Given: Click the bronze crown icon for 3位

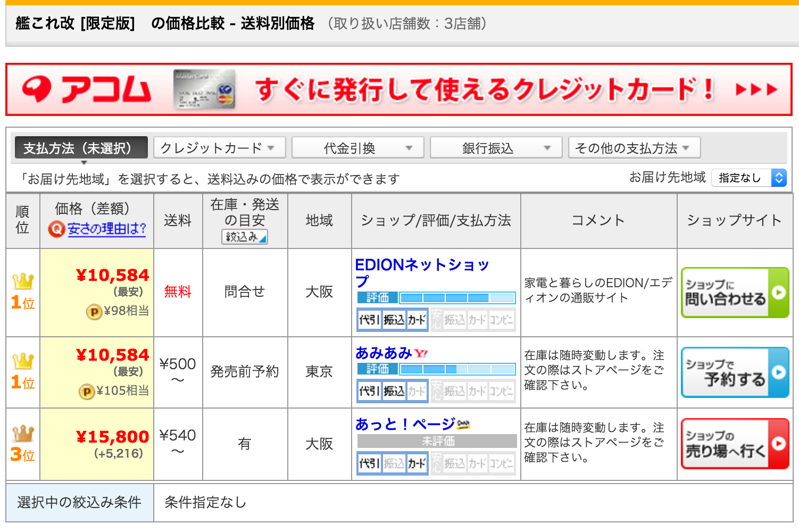Looking at the screenshot, I should pyautogui.click(x=23, y=433).
